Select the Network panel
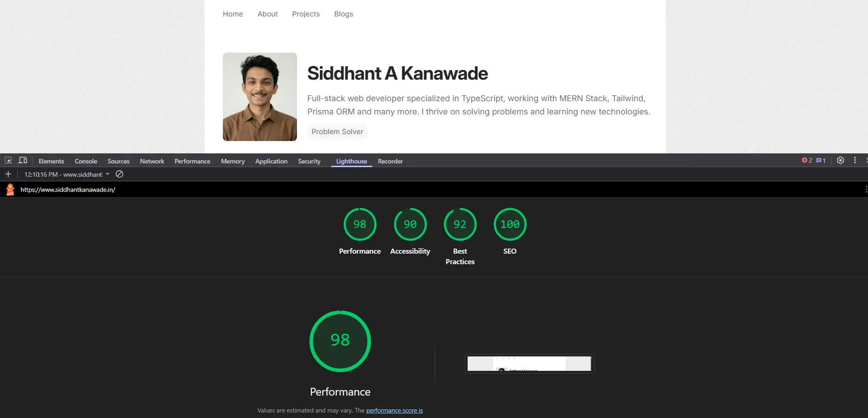Viewport: 868px width, 418px height. point(151,161)
